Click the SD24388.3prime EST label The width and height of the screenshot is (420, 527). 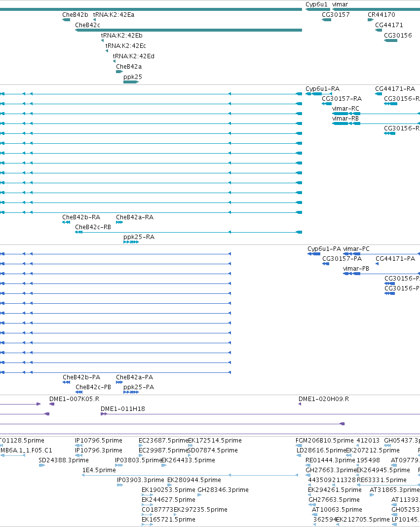point(64,460)
